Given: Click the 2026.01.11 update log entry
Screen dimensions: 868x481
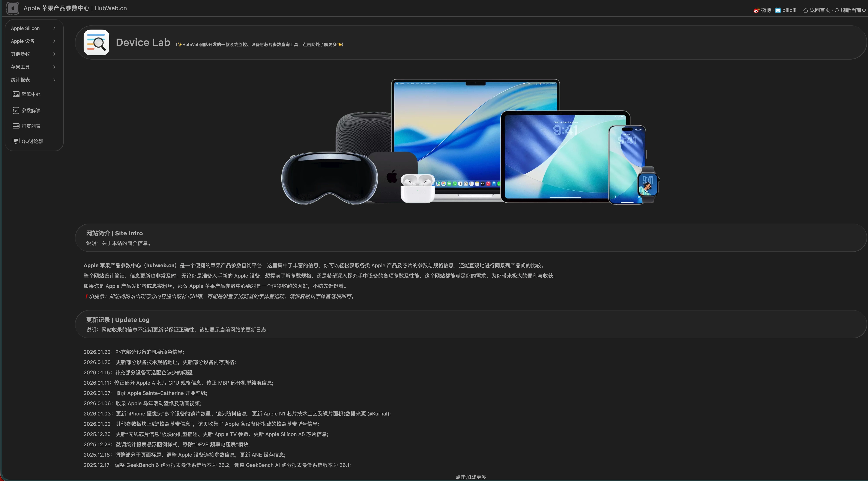Looking at the screenshot, I should (x=179, y=383).
